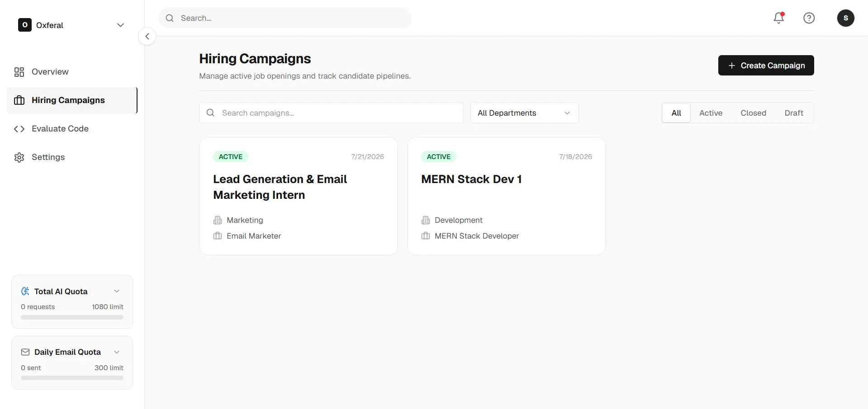The height and width of the screenshot is (409, 868).
Task: Click the Evaluate Code brackets icon
Action: point(19,129)
